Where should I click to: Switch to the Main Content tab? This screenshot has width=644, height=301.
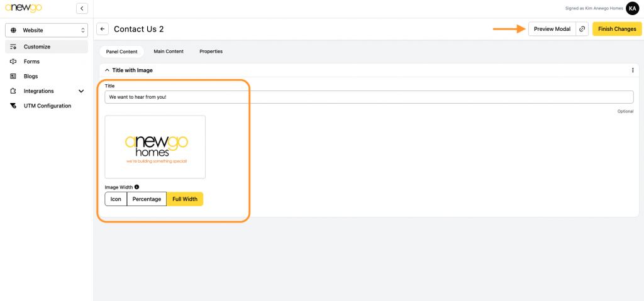point(169,52)
